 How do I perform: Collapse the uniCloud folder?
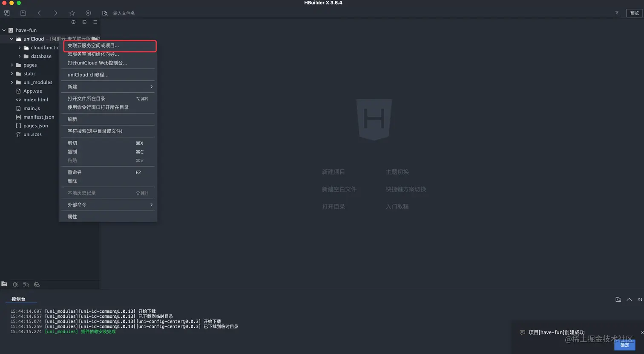(x=11, y=39)
